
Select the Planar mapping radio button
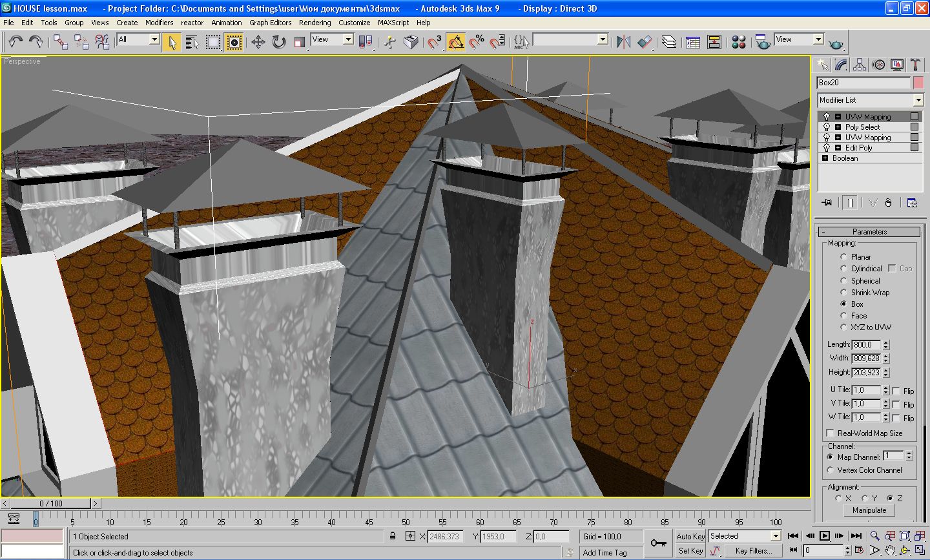pyautogui.click(x=843, y=257)
